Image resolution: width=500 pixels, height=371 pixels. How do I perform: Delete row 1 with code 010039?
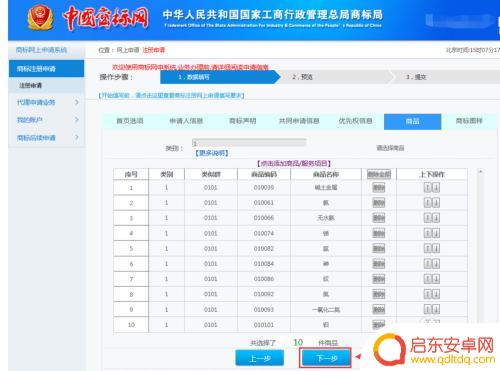379,188
